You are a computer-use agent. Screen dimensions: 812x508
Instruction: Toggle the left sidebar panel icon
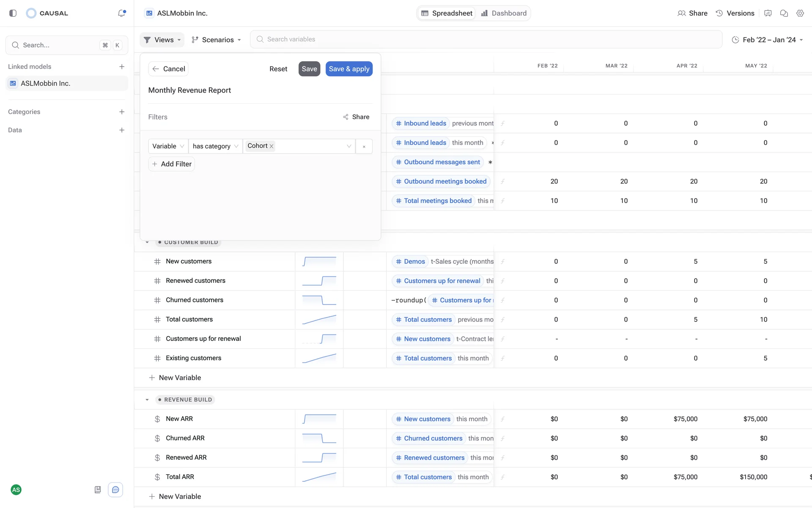point(13,13)
